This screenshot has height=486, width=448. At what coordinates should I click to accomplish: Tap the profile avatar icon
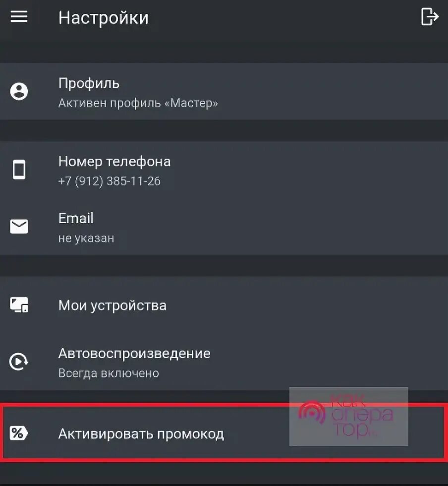[19, 91]
